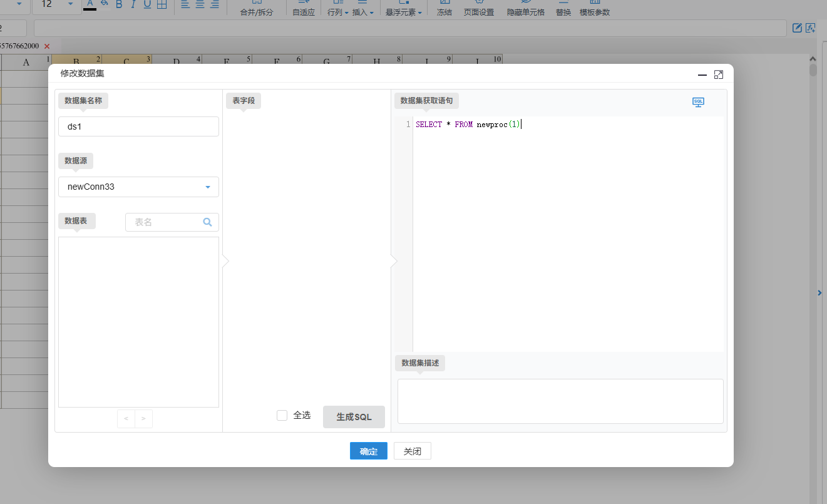Click the 确定 confirm button
The height and width of the screenshot is (504, 827).
pos(368,451)
